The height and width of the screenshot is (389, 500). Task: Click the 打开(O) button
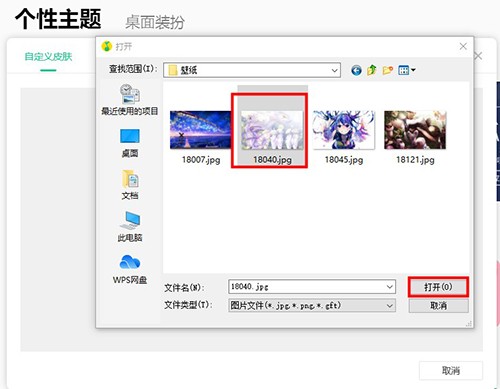click(438, 287)
